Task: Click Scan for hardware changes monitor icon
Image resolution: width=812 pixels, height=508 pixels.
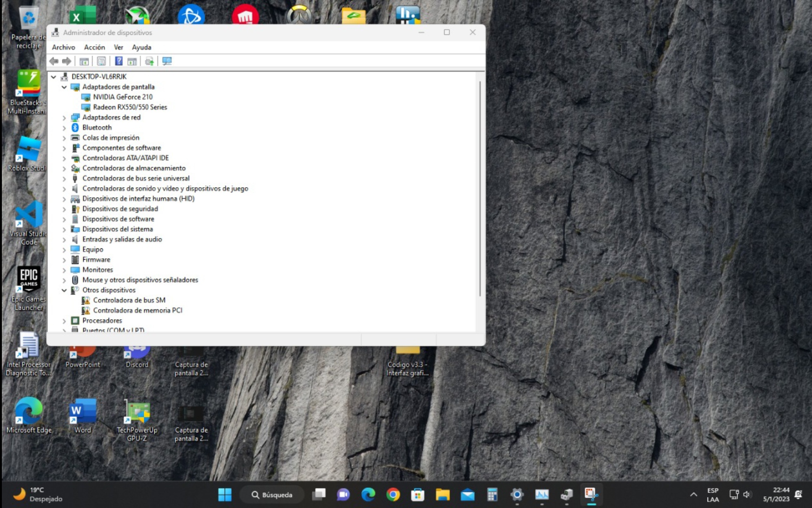Action: tap(167, 61)
